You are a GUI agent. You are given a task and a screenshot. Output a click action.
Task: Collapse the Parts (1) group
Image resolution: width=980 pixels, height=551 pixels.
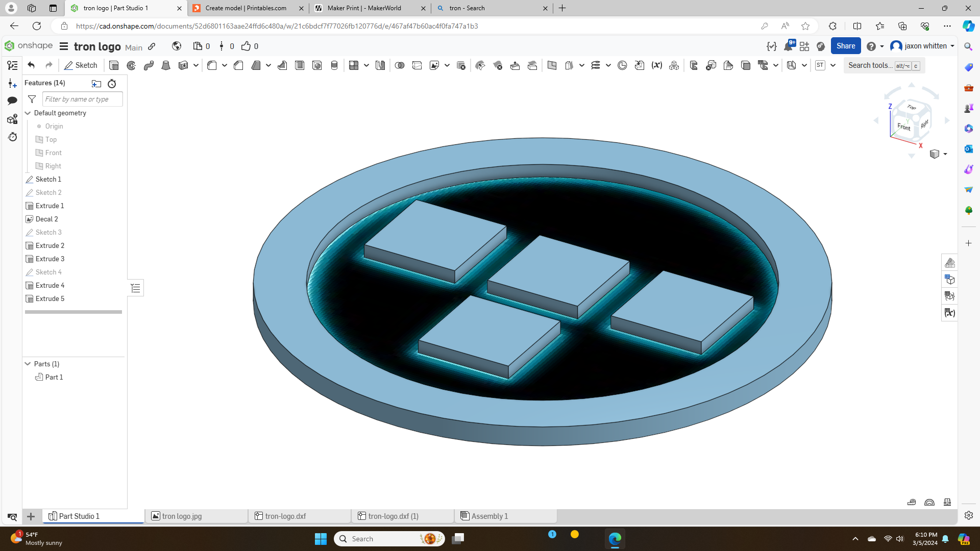(28, 364)
